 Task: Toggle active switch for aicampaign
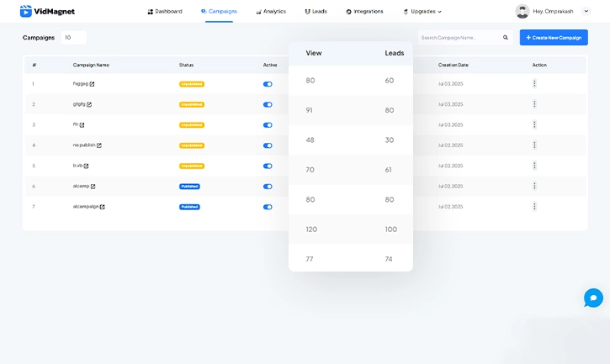pos(268,207)
